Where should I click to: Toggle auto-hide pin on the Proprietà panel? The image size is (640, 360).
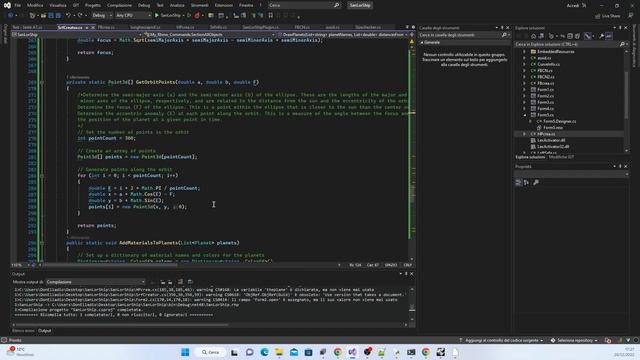tap(620, 166)
